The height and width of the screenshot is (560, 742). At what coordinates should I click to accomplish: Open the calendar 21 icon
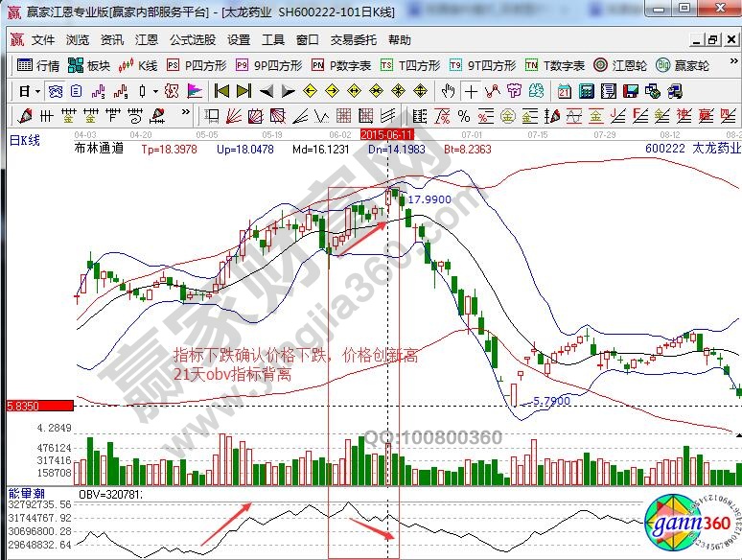click(x=564, y=91)
